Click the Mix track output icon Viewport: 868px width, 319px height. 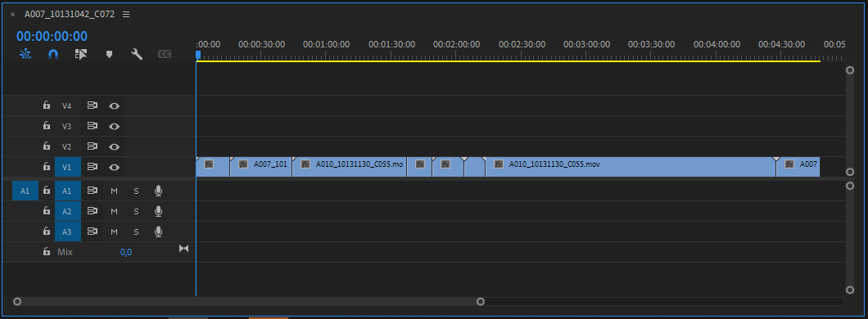[183, 249]
